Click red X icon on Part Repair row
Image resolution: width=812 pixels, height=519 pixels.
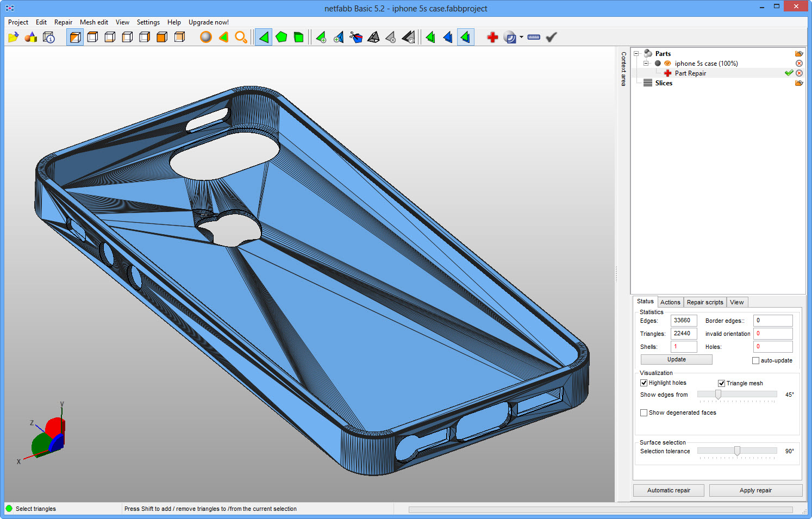pyautogui.click(x=799, y=73)
